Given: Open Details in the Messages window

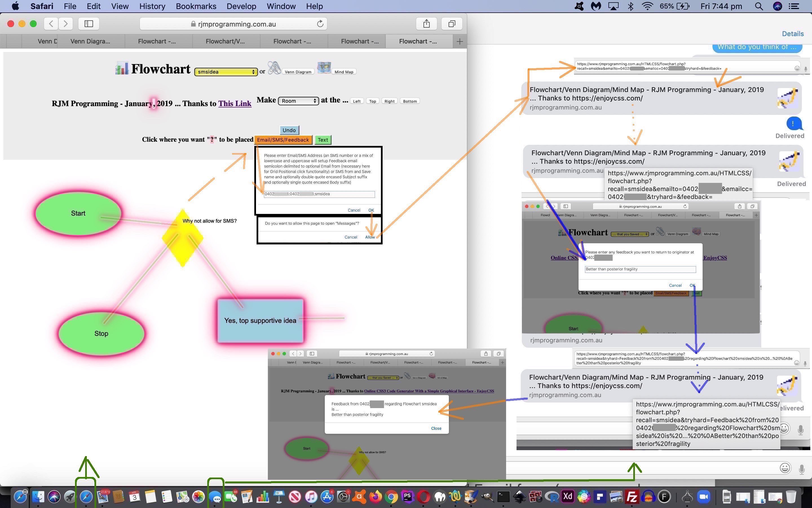Looking at the screenshot, I should (x=793, y=34).
